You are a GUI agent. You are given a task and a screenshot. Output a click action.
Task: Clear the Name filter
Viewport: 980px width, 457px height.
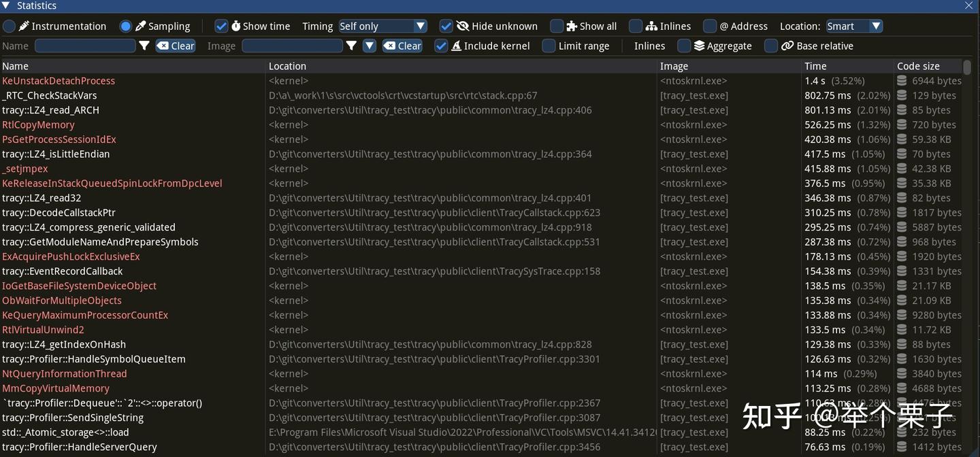(176, 46)
